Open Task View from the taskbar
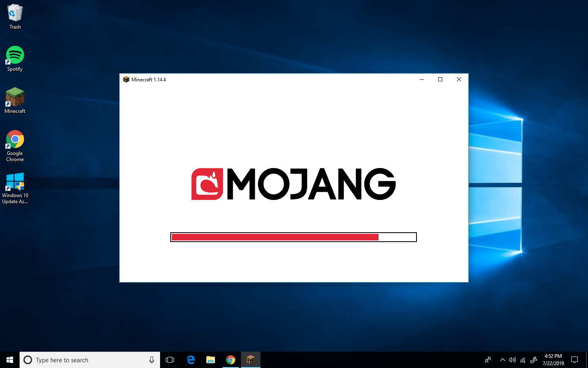This screenshot has width=588, height=368. point(170,360)
